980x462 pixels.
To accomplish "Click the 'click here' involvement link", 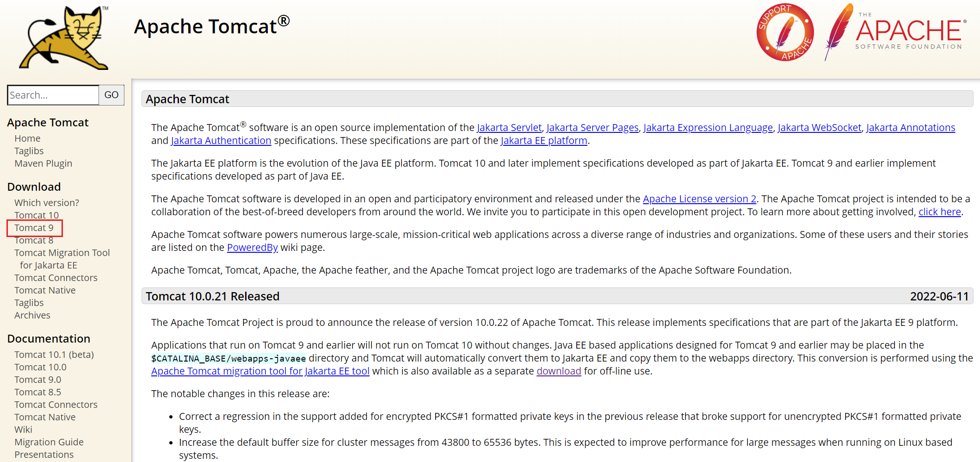I will (x=940, y=212).
